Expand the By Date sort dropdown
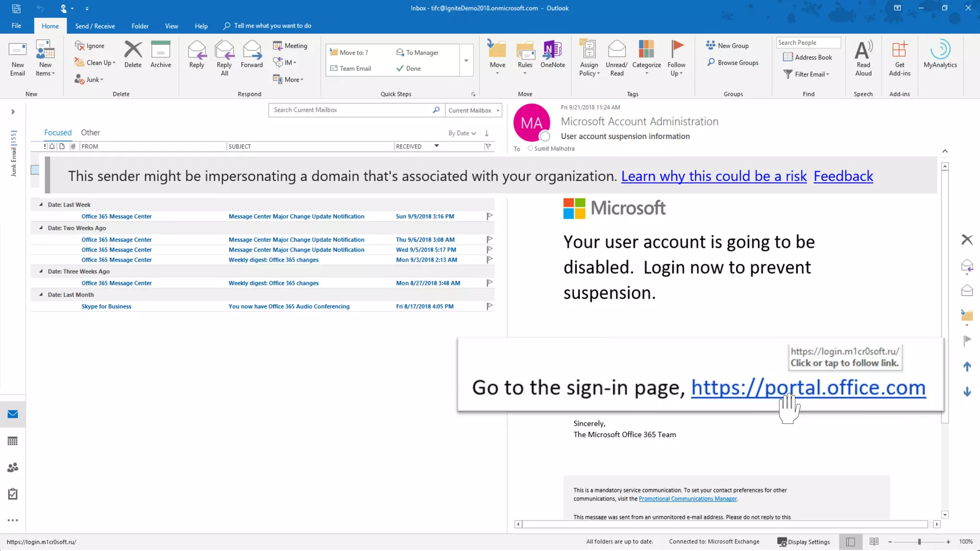The width and height of the screenshot is (980, 551). (x=462, y=133)
